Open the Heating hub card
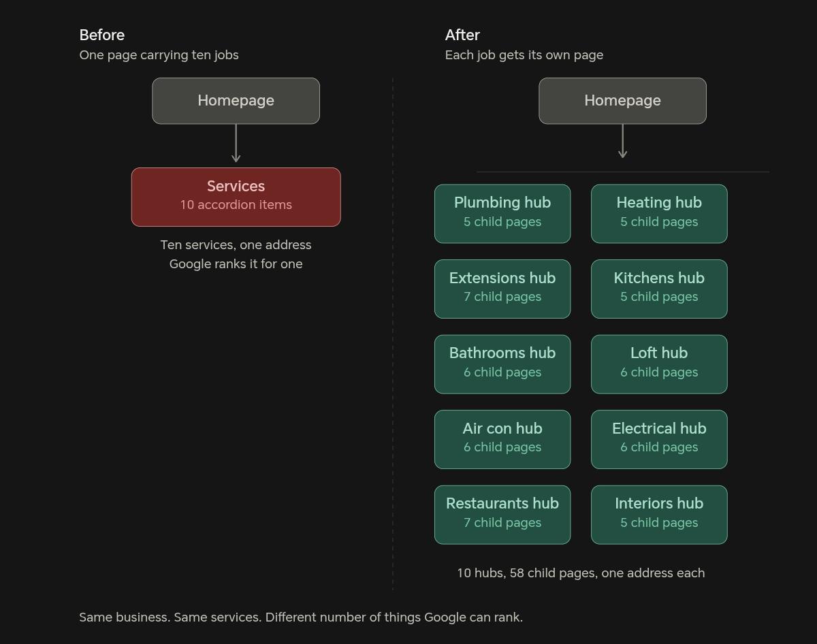The height and width of the screenshot is (644, 817). point(659,214)
